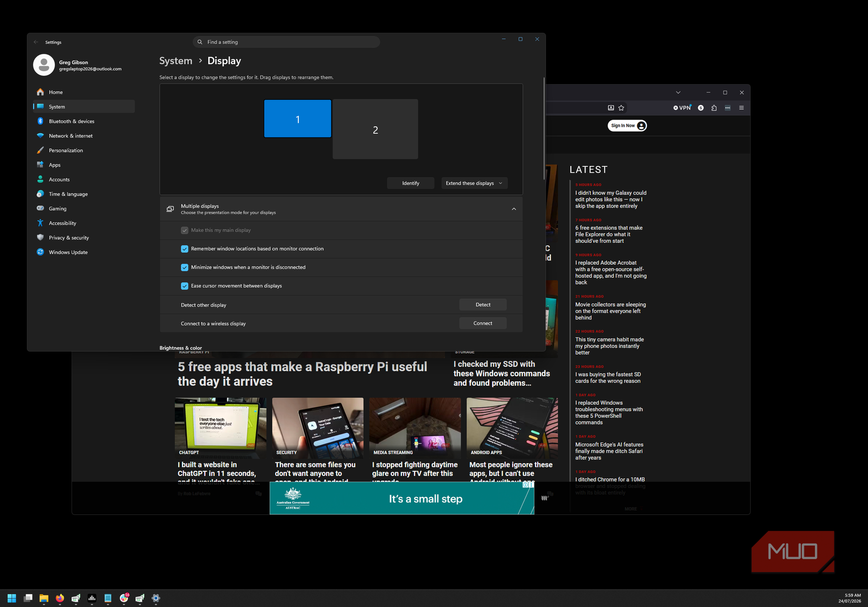Click the Sign In Now button in Firefox
868x607 pixels.
pos(627,126)
